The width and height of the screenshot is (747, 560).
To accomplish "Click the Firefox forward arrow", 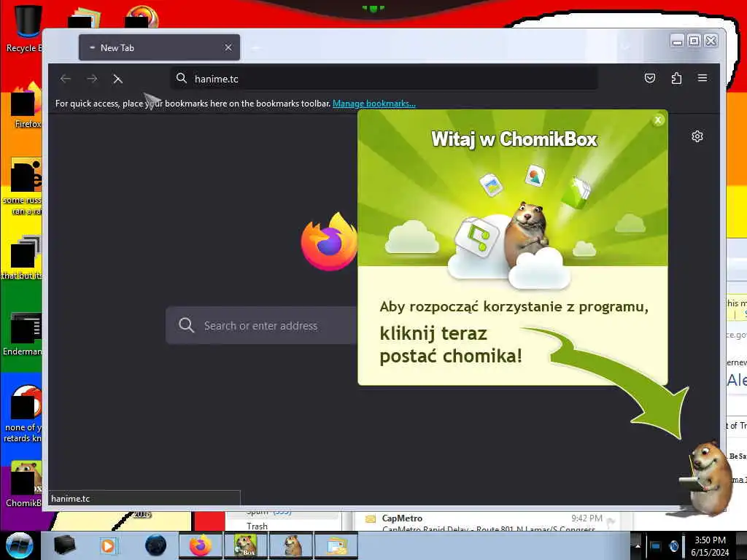I will click(92, 79).
